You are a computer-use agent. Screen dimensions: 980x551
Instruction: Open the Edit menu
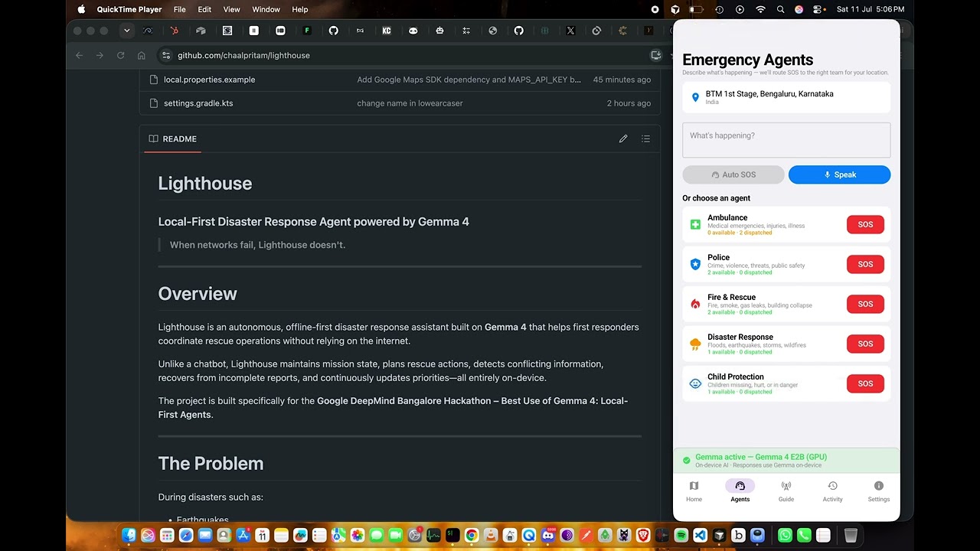click(x=204, y=9)
